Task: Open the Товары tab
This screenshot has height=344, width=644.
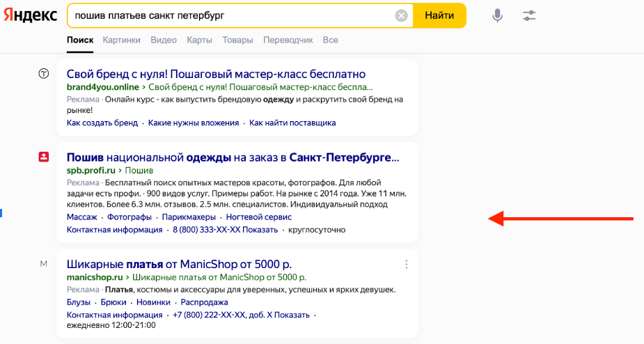Action: pyautogui.click(x=237, y=40)
